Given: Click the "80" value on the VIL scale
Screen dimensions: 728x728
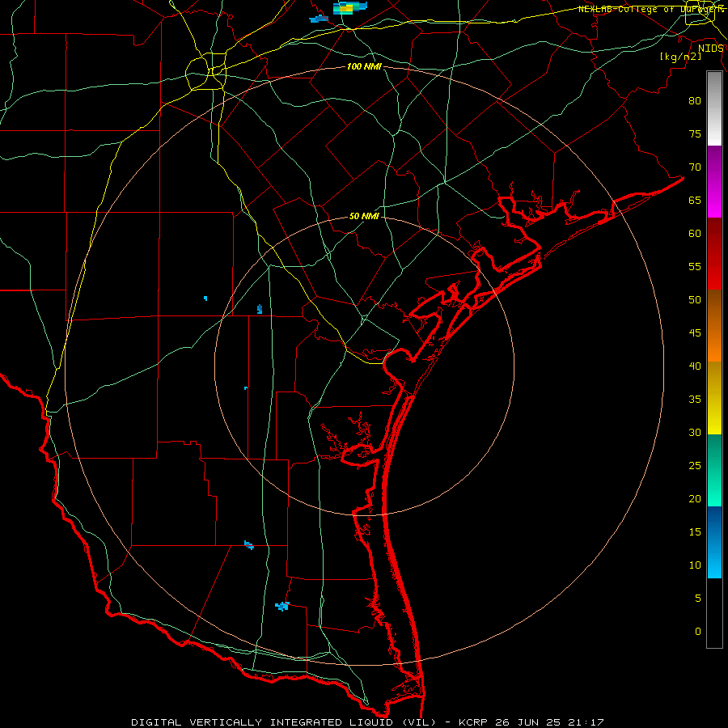Looking at the screenshot, I should (695, 101).
